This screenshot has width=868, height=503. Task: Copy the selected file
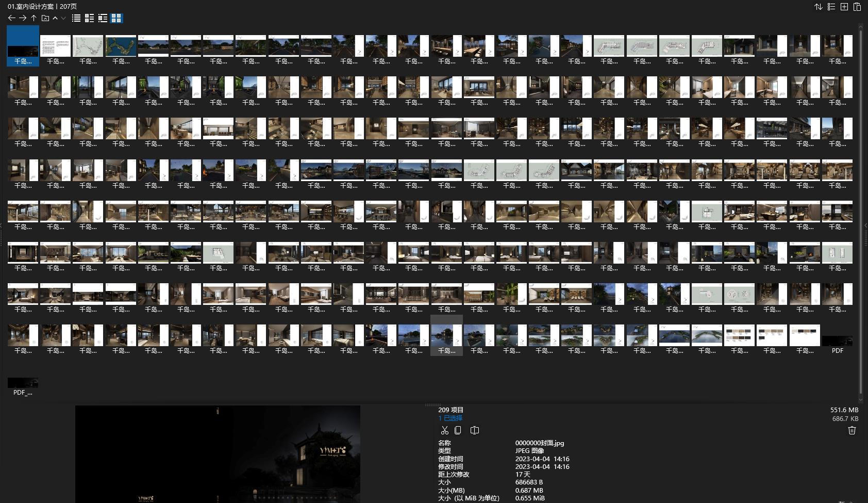[458, 430]
